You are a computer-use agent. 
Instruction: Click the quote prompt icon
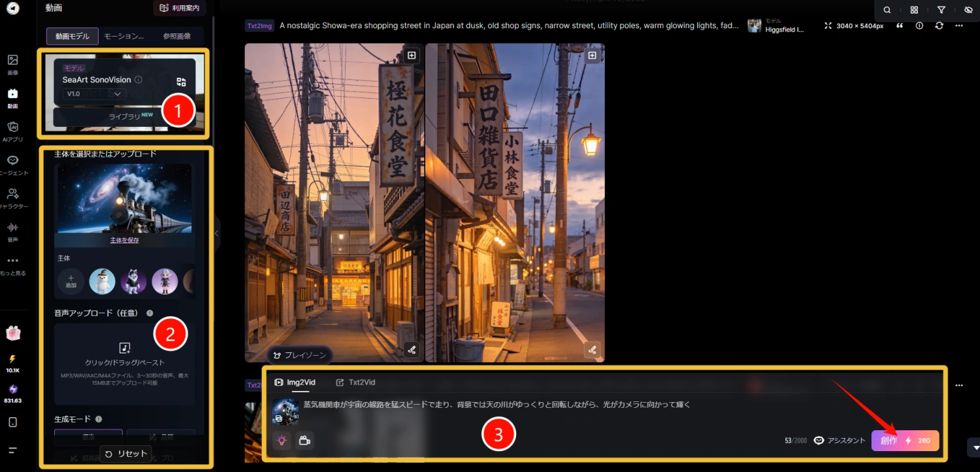[900, 25]
